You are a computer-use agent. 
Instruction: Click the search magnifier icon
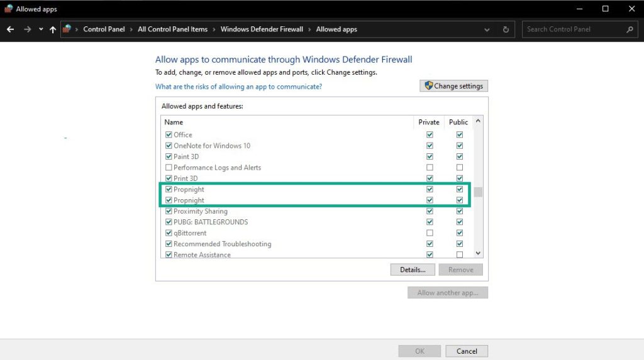[630, 30]
